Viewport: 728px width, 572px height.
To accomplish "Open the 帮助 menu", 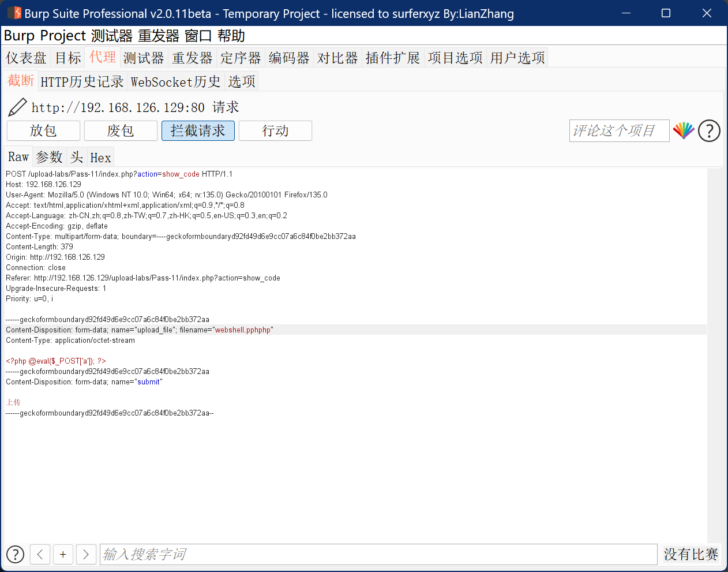I will (x=231, y=36).
